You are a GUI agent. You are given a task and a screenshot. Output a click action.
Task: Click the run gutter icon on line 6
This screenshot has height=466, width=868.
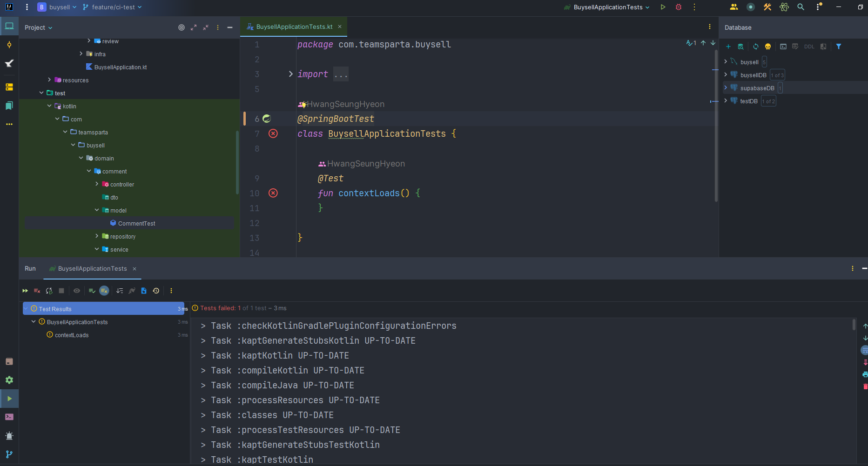(x=266, y=119)
